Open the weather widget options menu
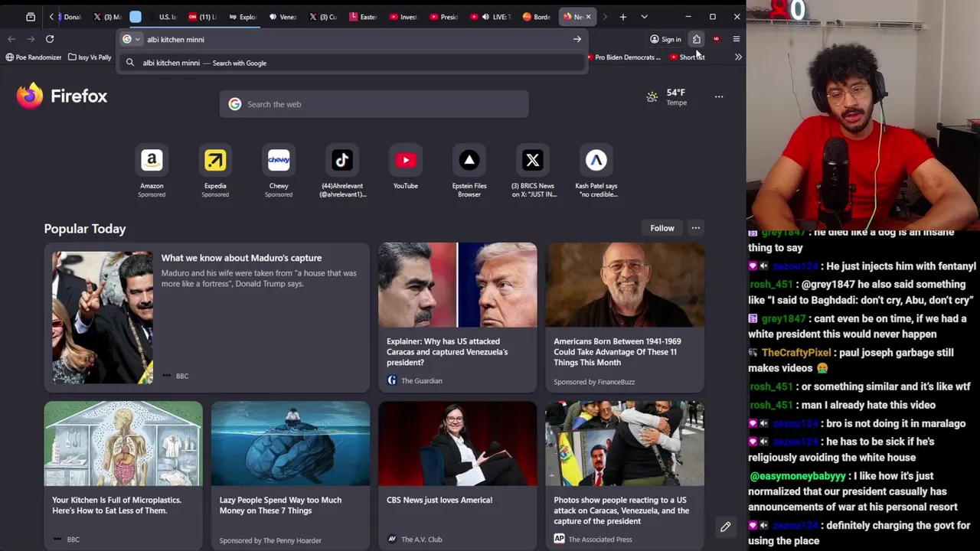The image size is (980, 551). (x=718, y=96)
